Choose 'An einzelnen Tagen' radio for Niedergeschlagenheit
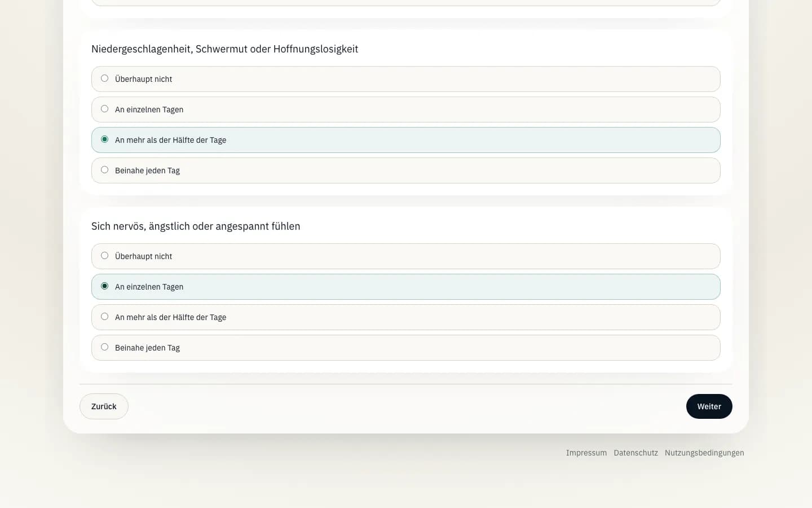 (104, 109)
